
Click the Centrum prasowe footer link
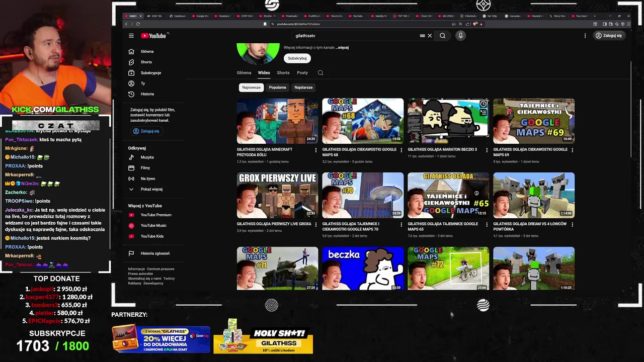(x=160, y=269)
